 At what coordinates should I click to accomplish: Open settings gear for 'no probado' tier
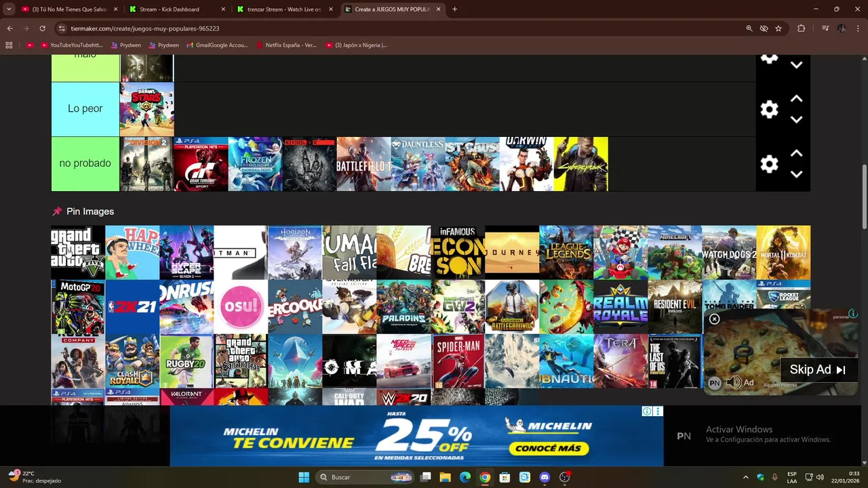(x=769, y=164)
